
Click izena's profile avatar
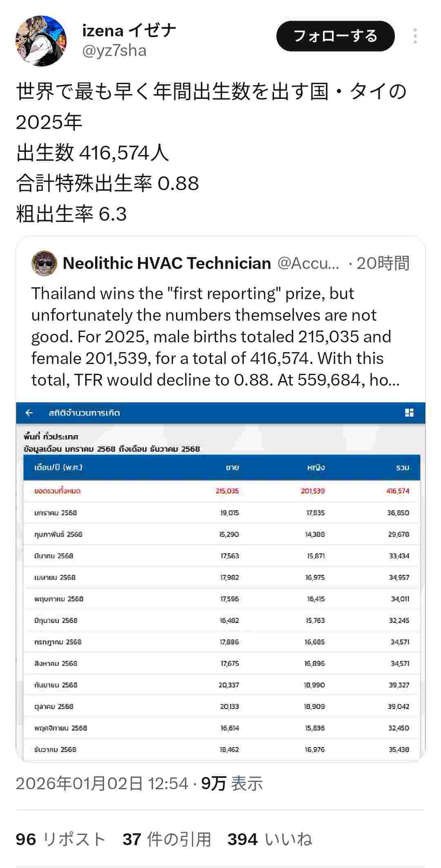click(x=41, y=41)
